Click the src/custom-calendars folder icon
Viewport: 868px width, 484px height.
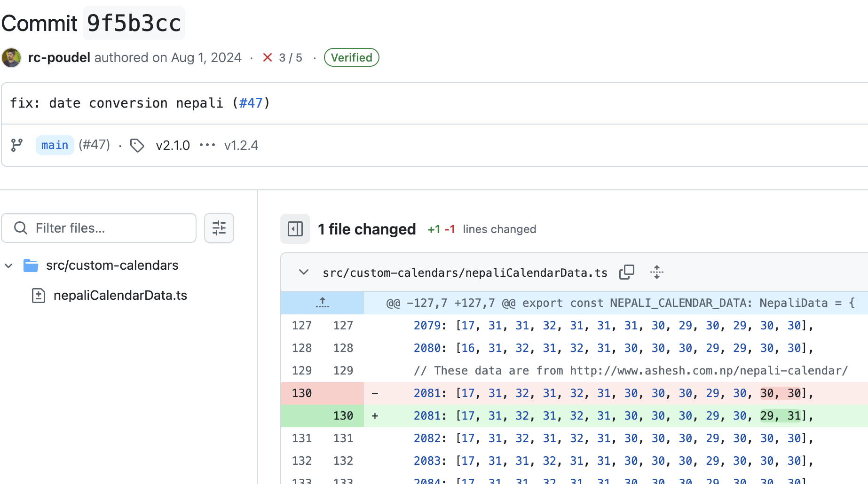point(31,265)
